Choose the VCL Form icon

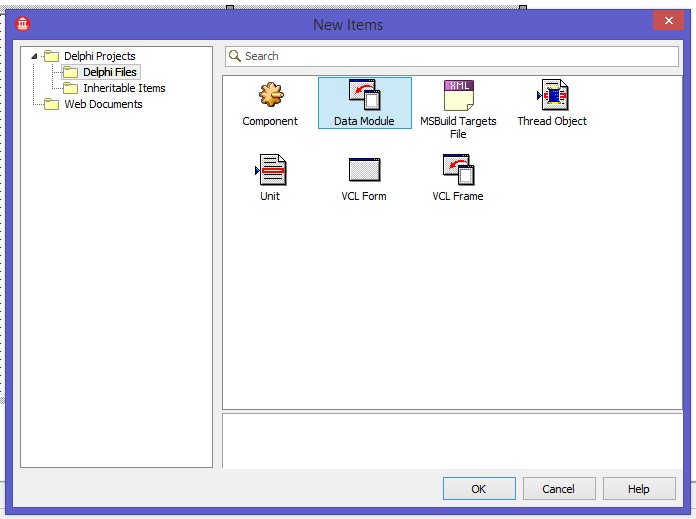pos(364,170)
